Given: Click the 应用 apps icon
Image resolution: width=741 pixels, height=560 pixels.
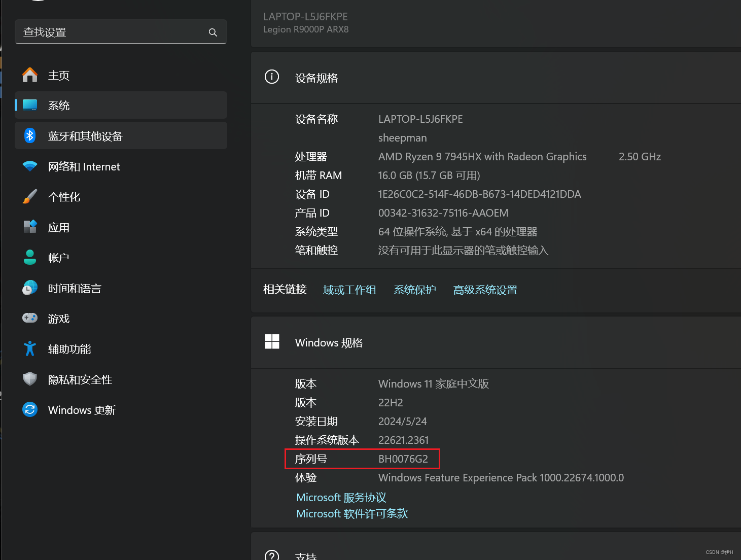Looking at the screenshot, I should (30, 227).
